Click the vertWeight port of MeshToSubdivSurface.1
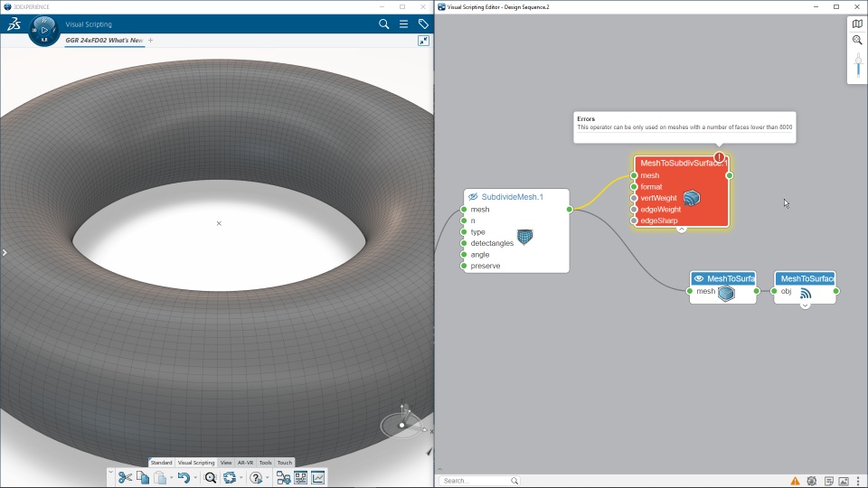868x488 pixels. click(x=634, y=198)
